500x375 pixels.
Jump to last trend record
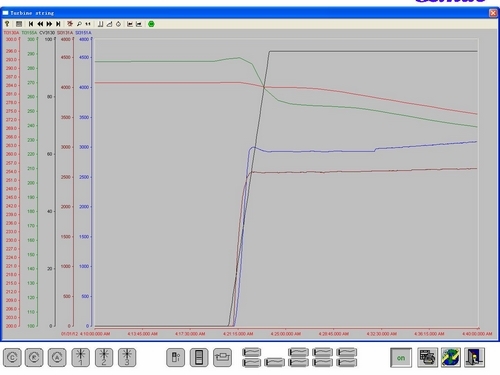[x=58, y=24]
